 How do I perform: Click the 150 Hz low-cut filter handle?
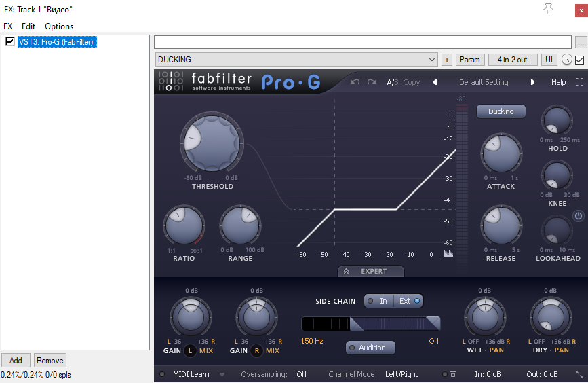pyautogui.click(x=356, y=324)
